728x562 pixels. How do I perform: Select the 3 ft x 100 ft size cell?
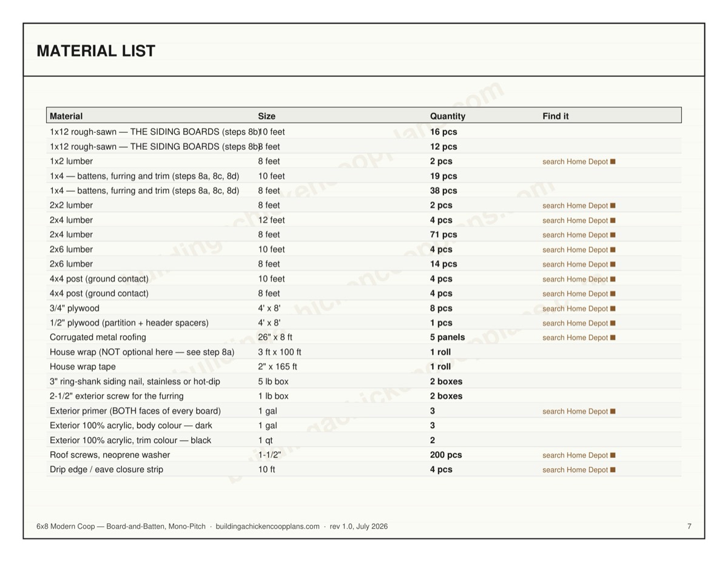point(280,352)
